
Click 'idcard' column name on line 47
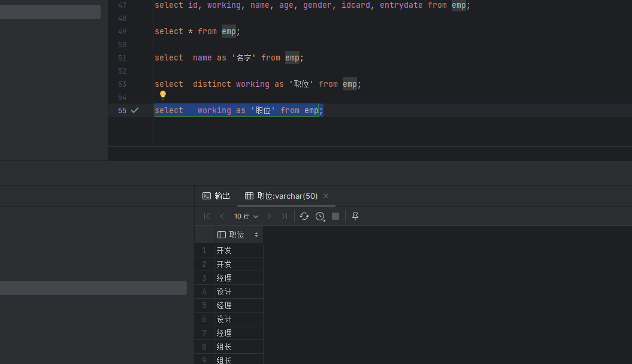356,5
